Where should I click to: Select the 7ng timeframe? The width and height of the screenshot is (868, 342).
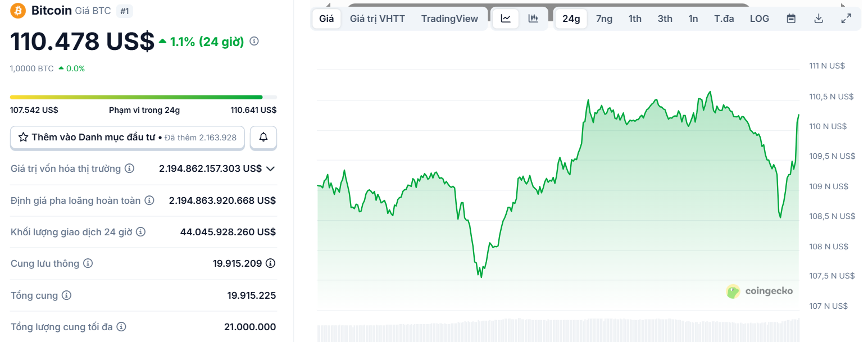(604, 18)
